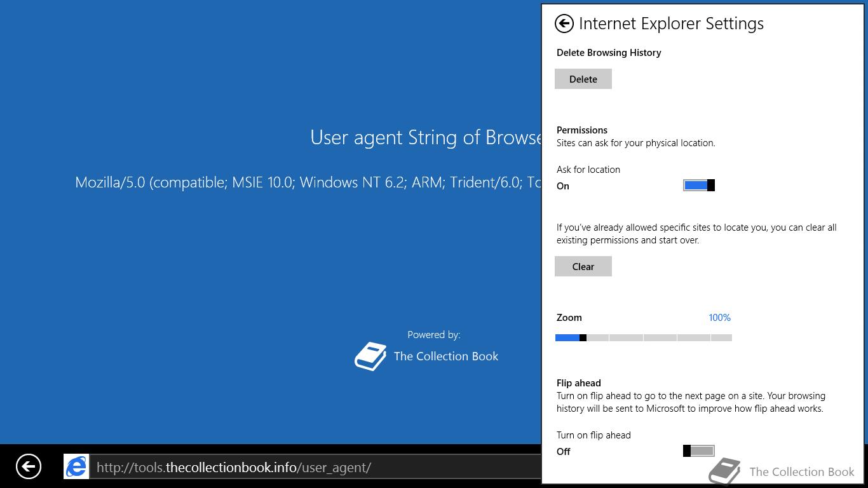Click the user agent string text
Image resolution: width=868 pixels, height=488 pixels.
click(308, 182)
